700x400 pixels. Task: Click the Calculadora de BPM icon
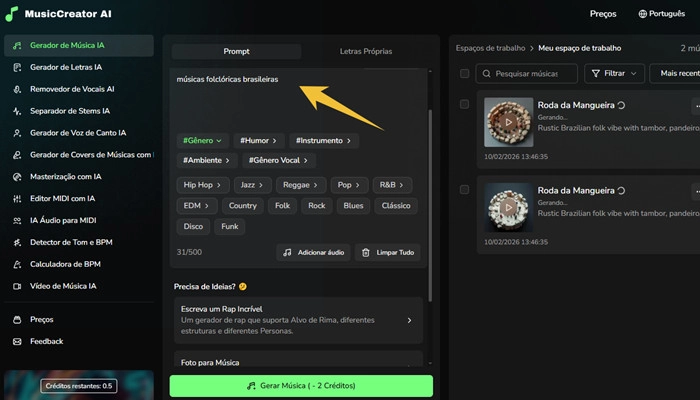(17, 264)
